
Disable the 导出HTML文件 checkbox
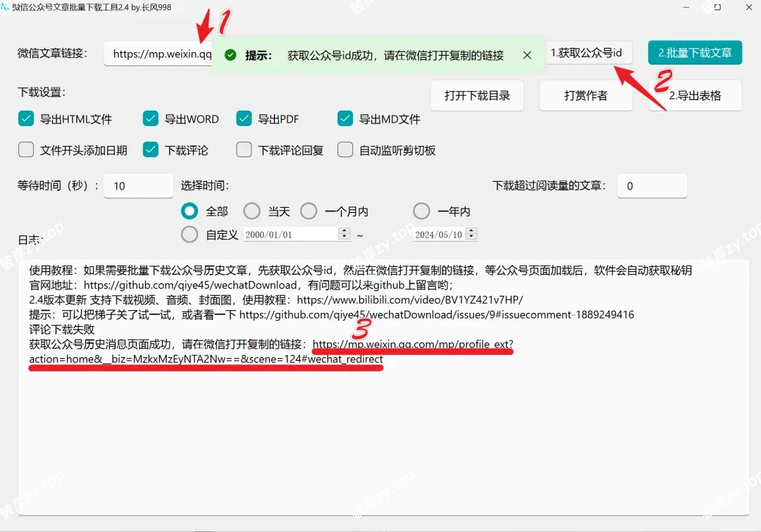(x=26, y=119)
